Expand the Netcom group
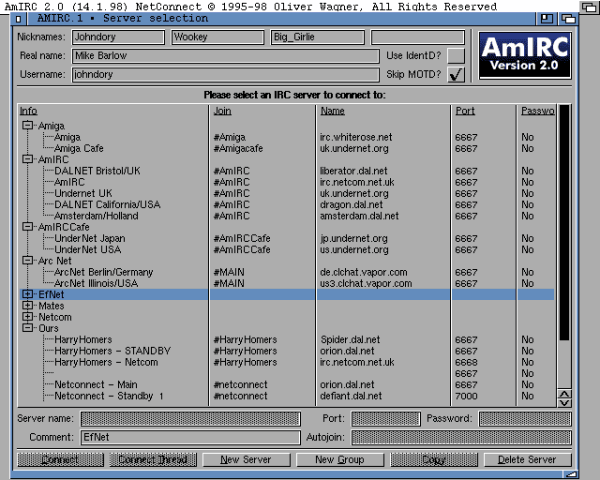Image resolution: width=600 pixels, height=480 pixels. pos(27,317)
